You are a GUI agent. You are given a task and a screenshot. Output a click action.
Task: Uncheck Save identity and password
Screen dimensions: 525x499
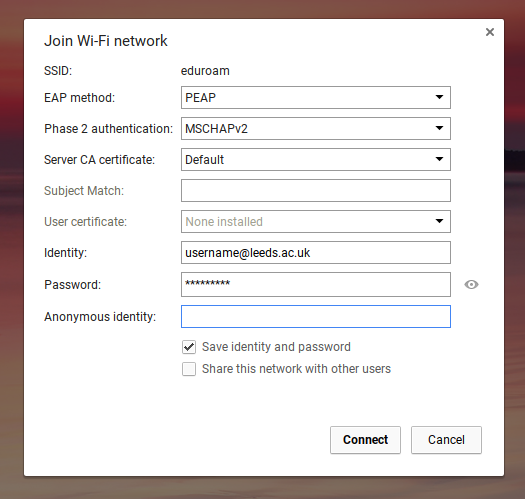(x=189, y=347)
